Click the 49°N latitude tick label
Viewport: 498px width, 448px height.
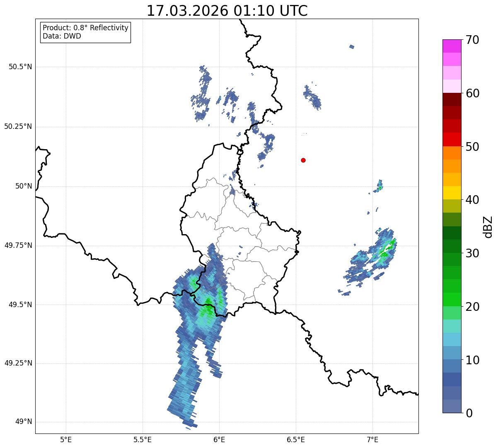[x=24, y=422]
